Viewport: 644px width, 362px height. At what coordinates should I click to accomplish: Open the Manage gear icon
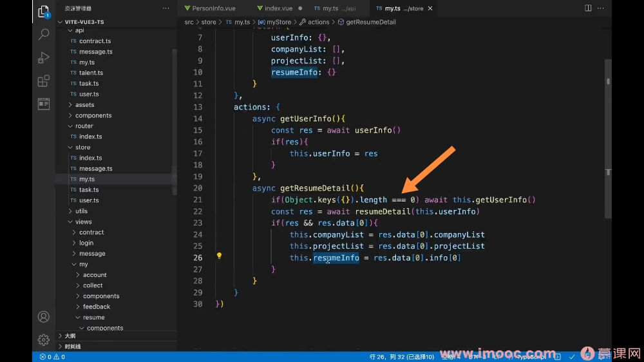pos(44,340)
